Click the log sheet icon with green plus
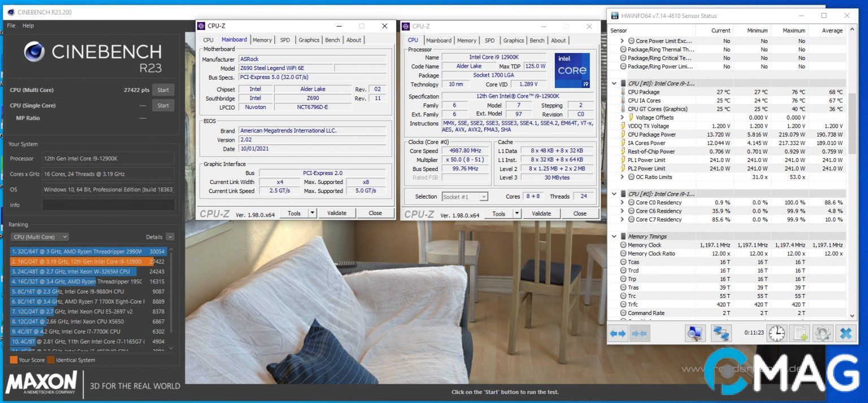 800,334
